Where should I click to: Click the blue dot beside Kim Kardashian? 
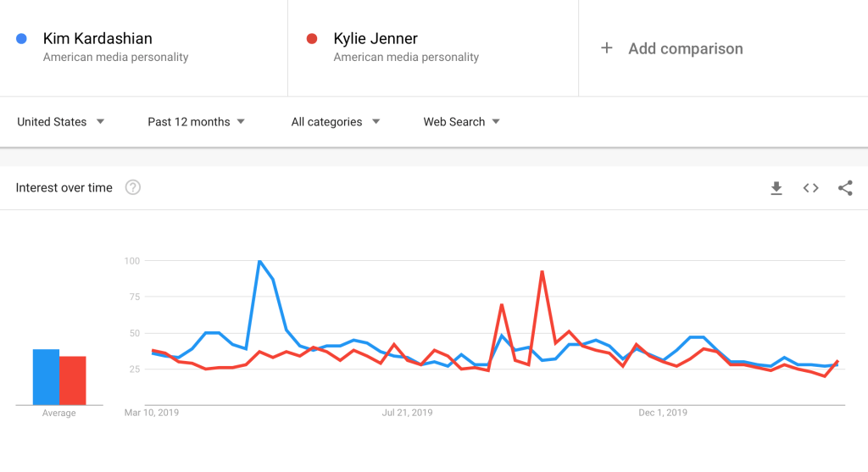(x=22, y=38)
